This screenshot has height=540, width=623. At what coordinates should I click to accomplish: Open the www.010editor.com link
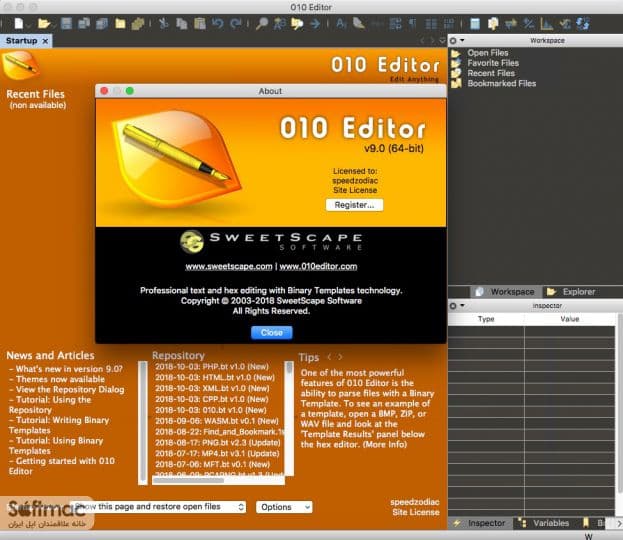[318, 266]
